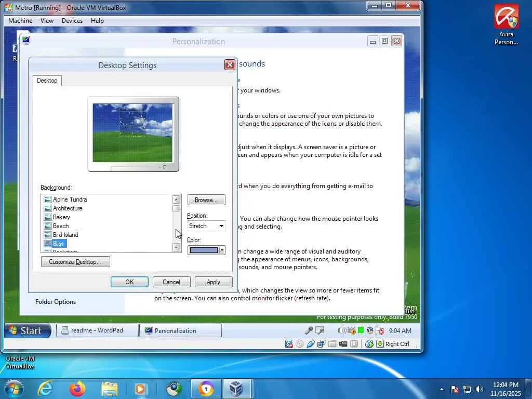The width and height of the screenshot is (532, 399).
Task: Click the Browse... button
Action: tap(206, 200)
